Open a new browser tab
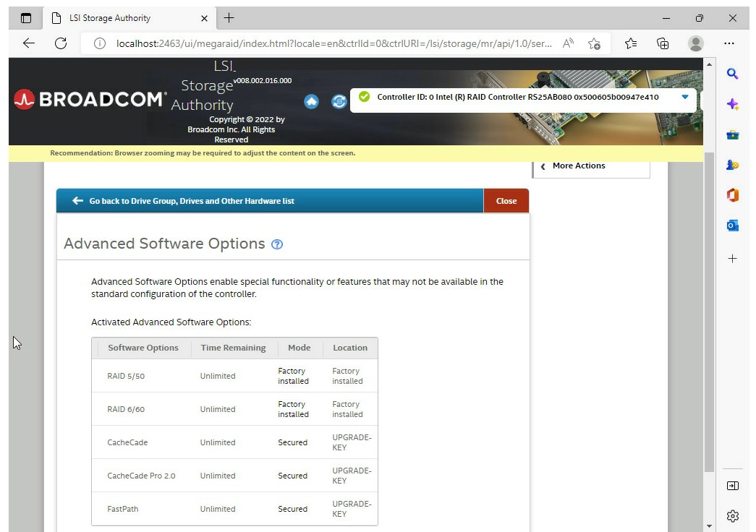This screenshot has width=756, height=532. (x=229, y=18)
